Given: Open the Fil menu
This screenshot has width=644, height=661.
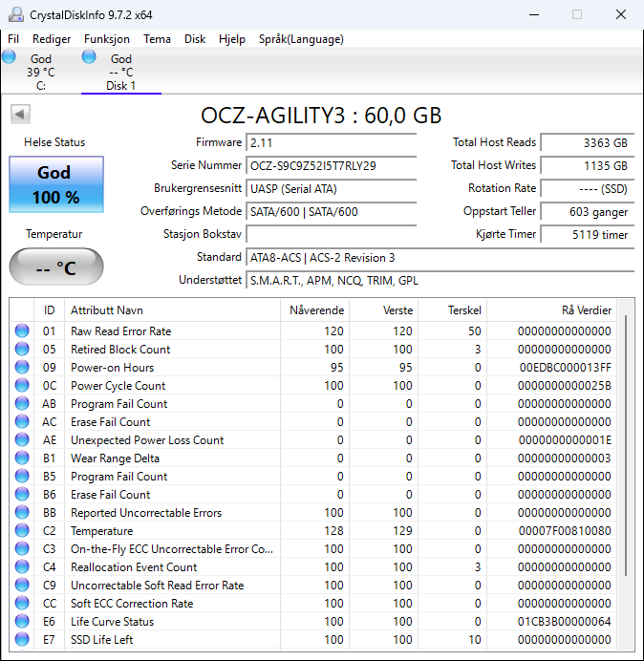Looking at the screenshot, I should (x=13, y=39).
